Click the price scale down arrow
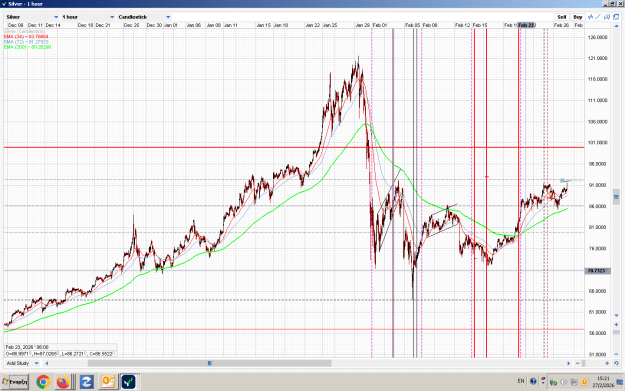625x391 pixels. pos(616,316)
